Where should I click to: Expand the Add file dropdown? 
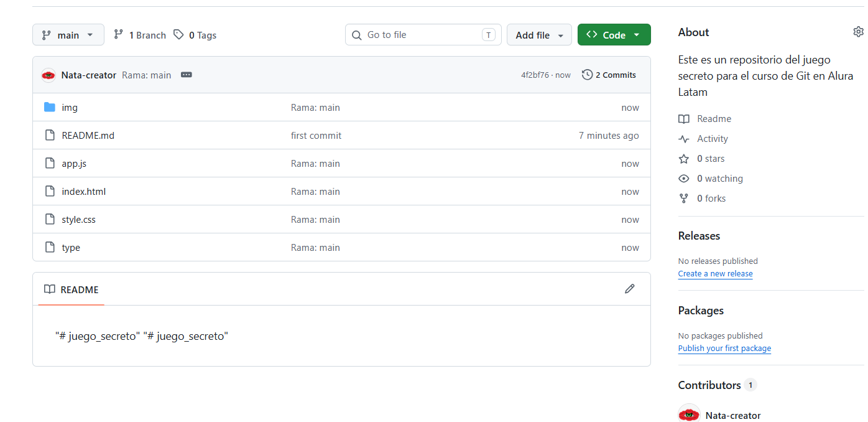(539, 35)
